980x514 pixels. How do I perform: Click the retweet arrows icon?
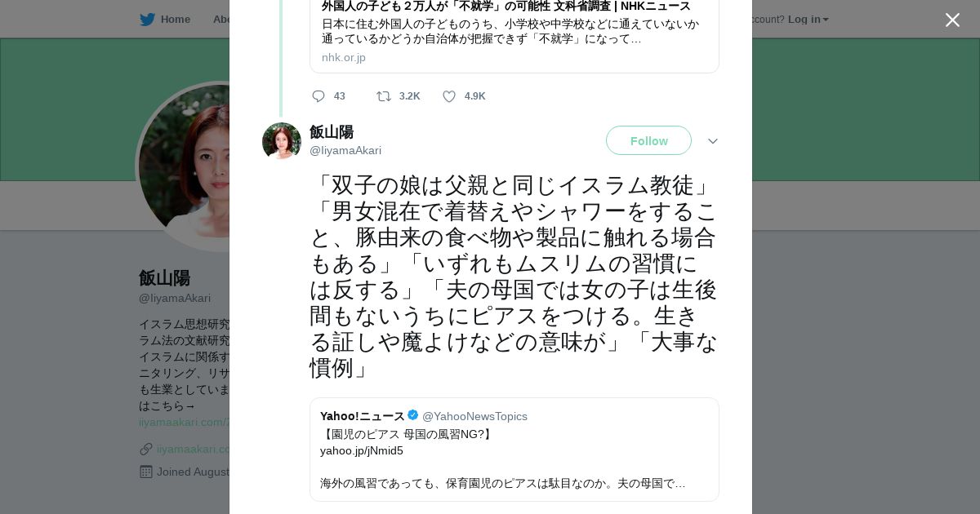384,96
